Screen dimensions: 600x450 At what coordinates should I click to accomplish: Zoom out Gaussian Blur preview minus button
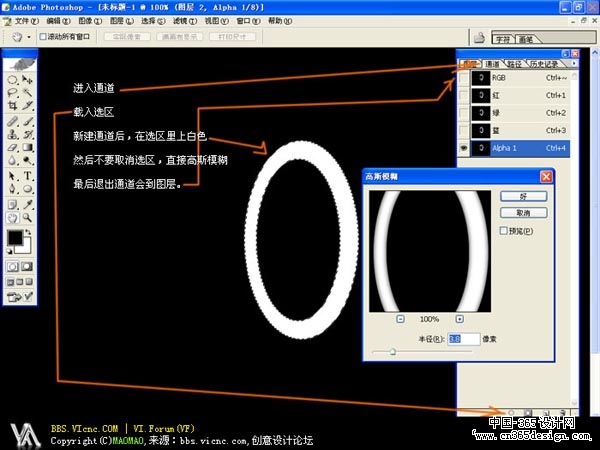[400, 318]
